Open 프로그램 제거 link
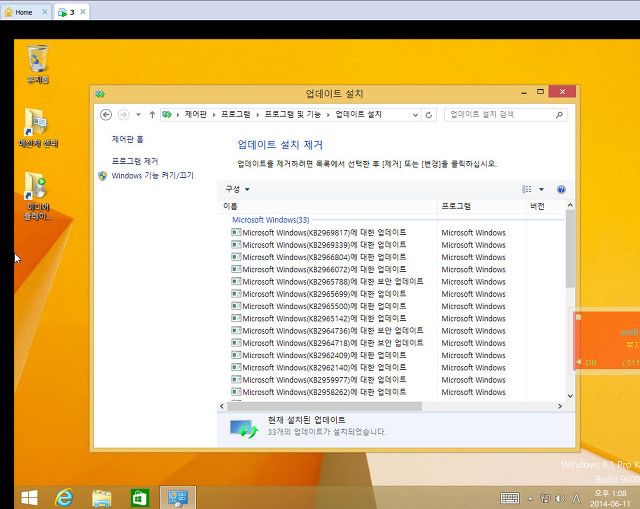Screen dimensions: 640x509 (x=135, y=161)
